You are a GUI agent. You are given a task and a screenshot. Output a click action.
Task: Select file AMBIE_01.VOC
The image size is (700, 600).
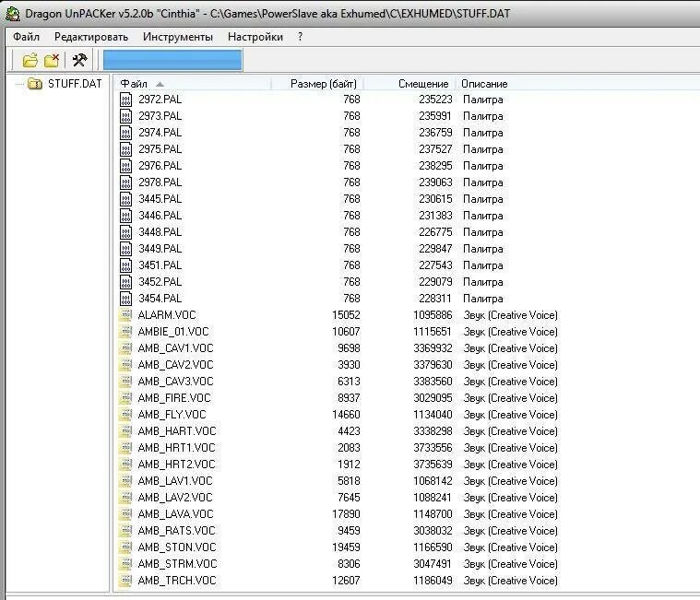pos(173,332)
